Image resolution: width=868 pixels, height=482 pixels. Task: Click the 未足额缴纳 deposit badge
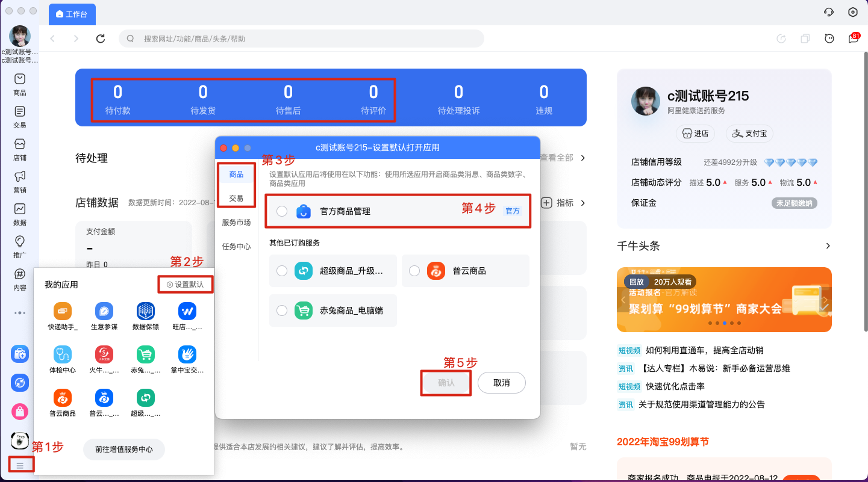(795, 203)
